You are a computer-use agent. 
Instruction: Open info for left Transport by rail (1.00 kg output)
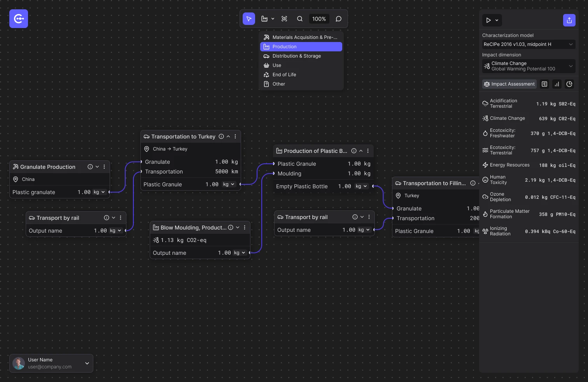[107, 218]
